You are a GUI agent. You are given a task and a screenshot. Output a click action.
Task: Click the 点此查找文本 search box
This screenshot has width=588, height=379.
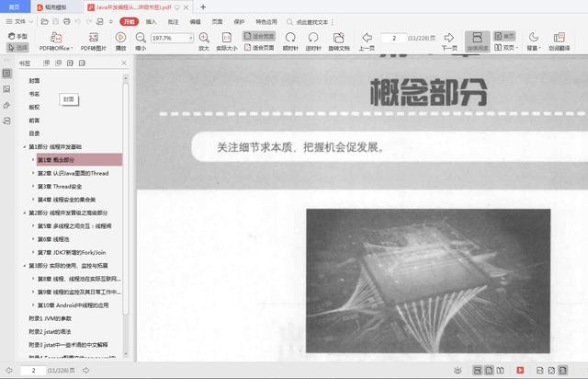tap(310, 22)
